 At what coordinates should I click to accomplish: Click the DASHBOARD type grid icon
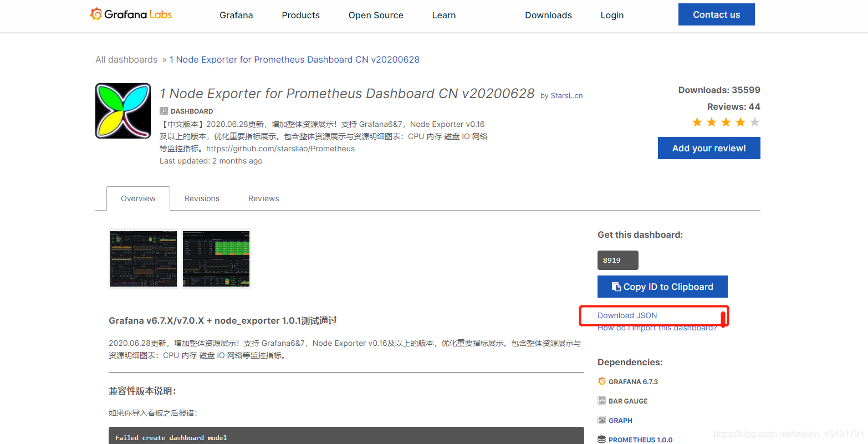pyautogui.click(x=164, y=111)
